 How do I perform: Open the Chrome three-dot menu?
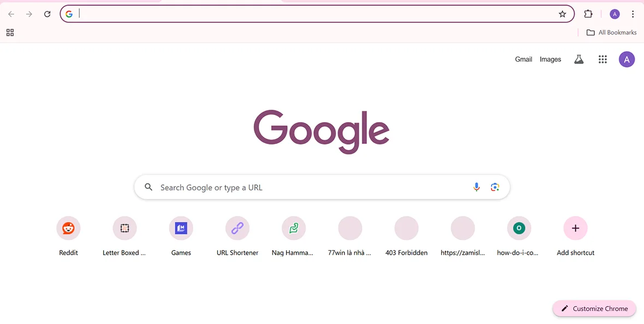click(x=633, y=14)
